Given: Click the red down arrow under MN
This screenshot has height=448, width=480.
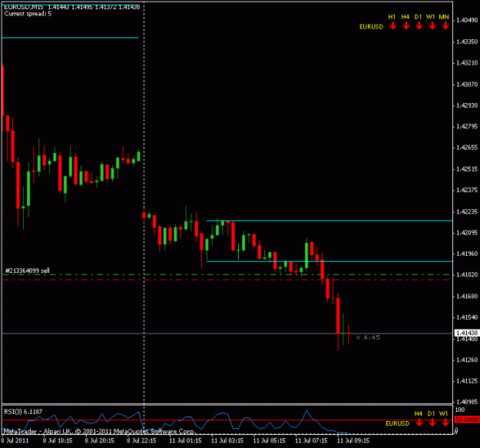Looking at the screenshot, I should tap(445, 26).
